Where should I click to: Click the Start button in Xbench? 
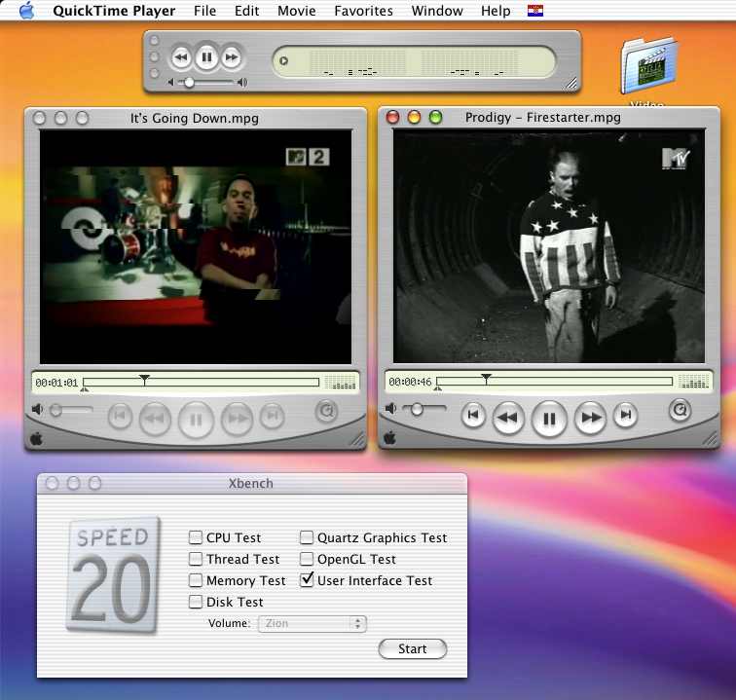[413, 648]
